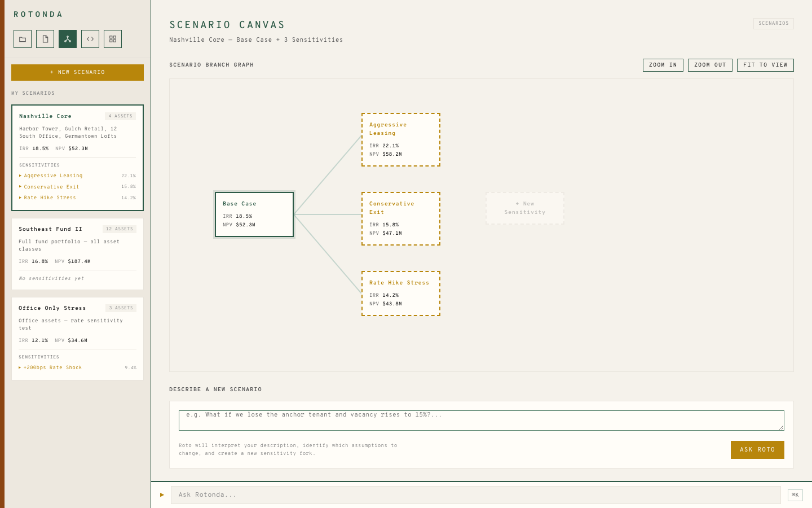Image resolution: width=812 pixels, height=508 pixels.
Task: Open the SCENARIOS tab at top right
Action: point(773,24)
